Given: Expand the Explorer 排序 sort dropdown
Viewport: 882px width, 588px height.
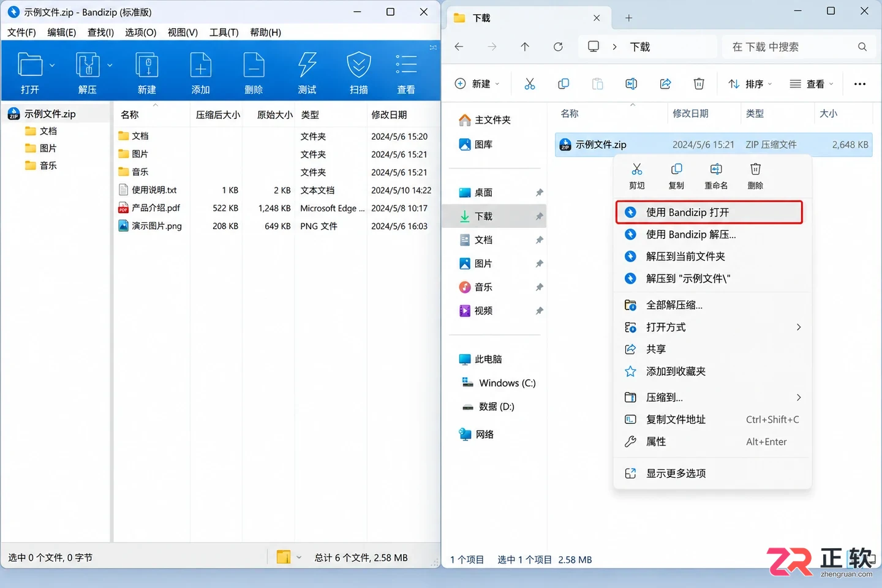Looking at the screenshot, I should [770, 84].
